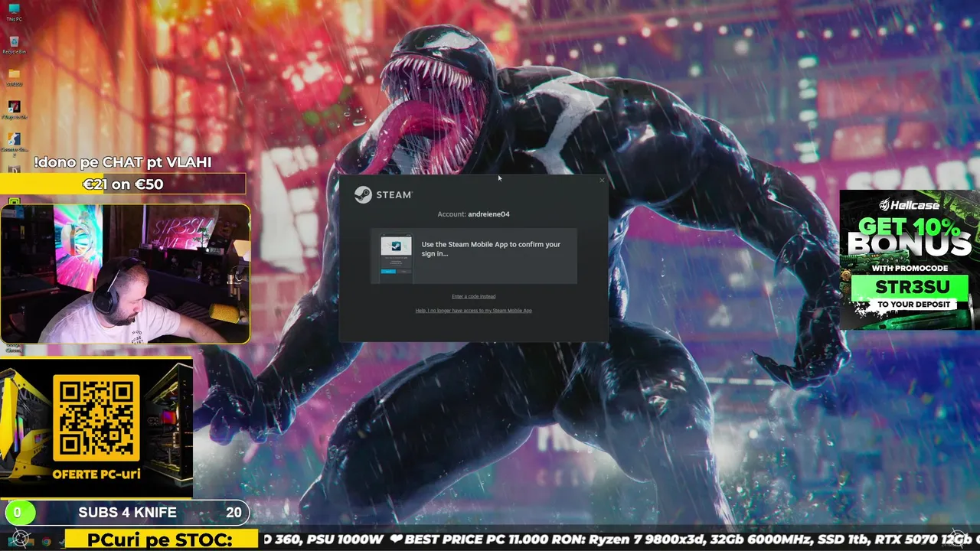980x551 pixels.
Task: Open Chrome from the taskbar
Action: click(46, 541)
